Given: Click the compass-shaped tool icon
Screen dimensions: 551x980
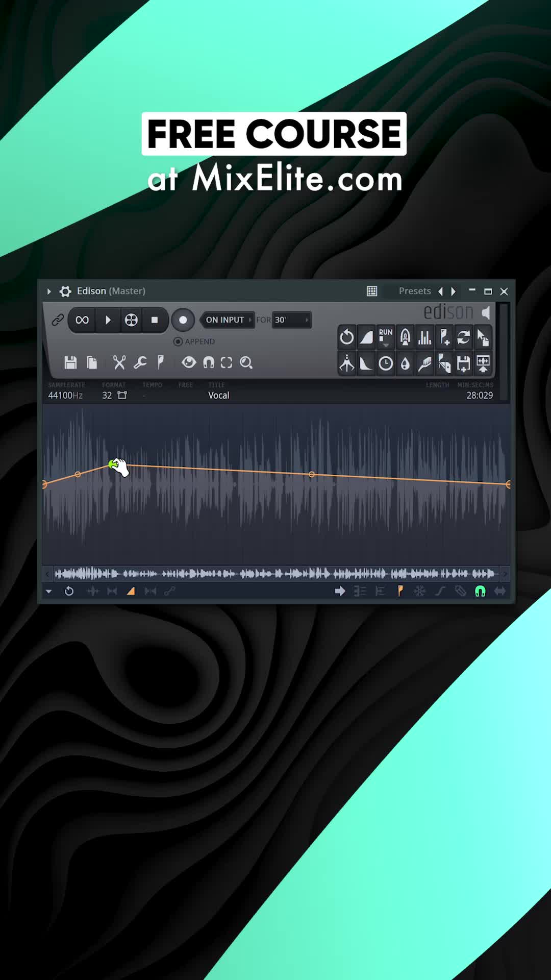Looking at the screenshot, I should coord(347,364).
